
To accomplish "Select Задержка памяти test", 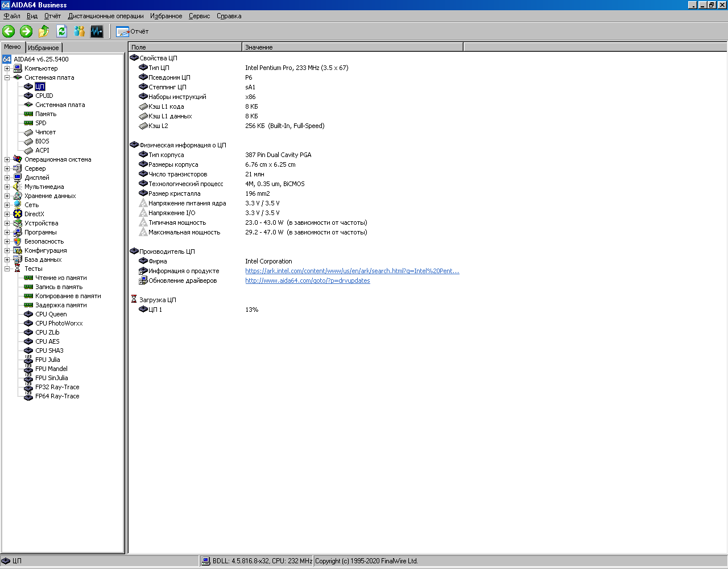I will click(61, 305).
